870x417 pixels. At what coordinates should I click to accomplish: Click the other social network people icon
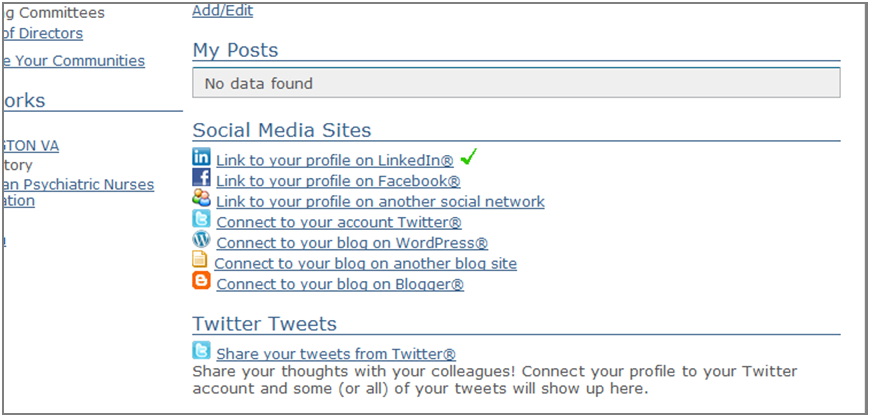click(x=201, y=199)
